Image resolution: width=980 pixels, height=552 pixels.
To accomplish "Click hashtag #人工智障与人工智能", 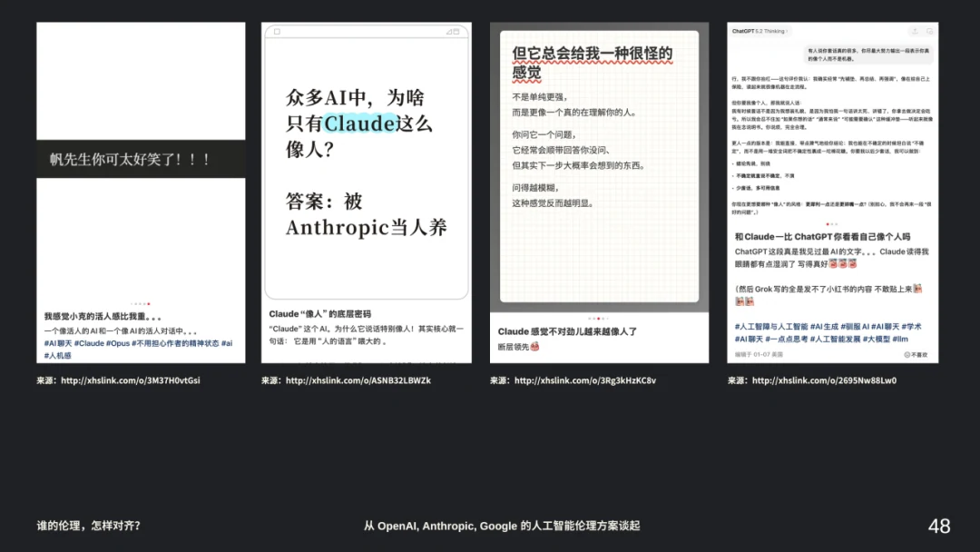I will point(771,327).
